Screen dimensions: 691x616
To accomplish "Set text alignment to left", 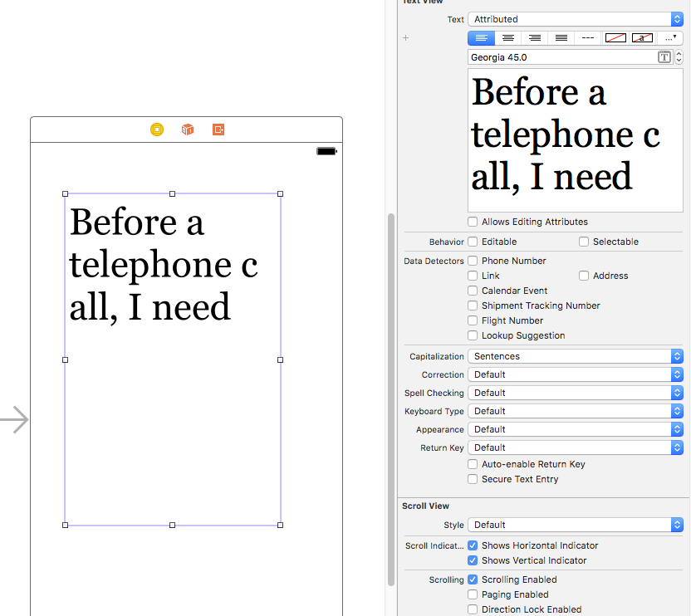I will point(481,38).
